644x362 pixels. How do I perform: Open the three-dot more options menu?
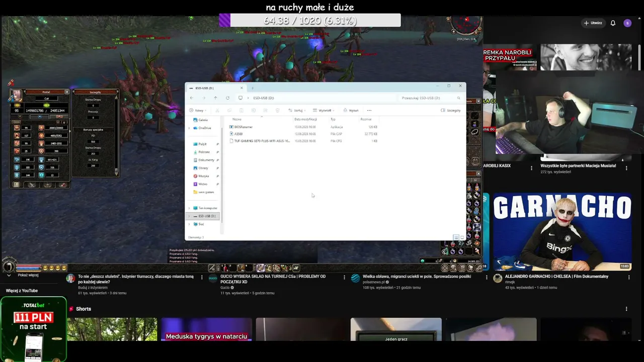tap(369, 111)
